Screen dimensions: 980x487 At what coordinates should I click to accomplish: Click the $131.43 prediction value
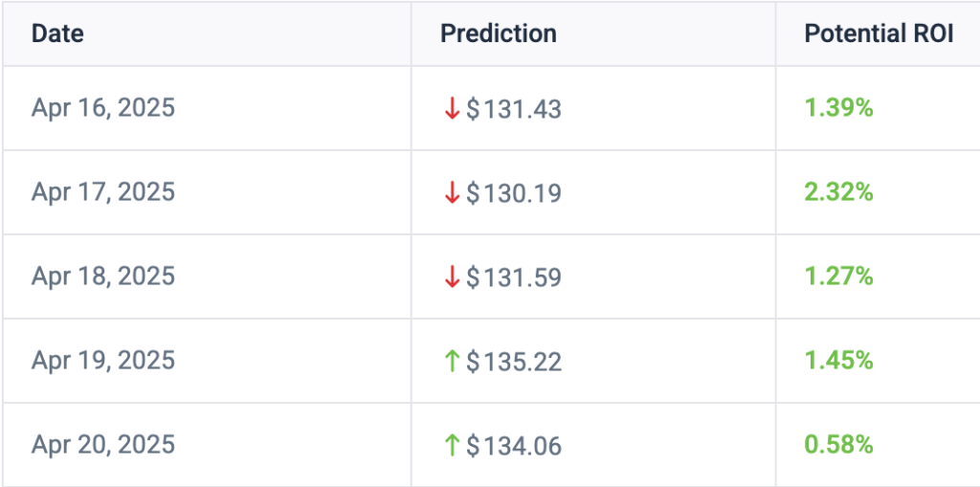[514, 109]
